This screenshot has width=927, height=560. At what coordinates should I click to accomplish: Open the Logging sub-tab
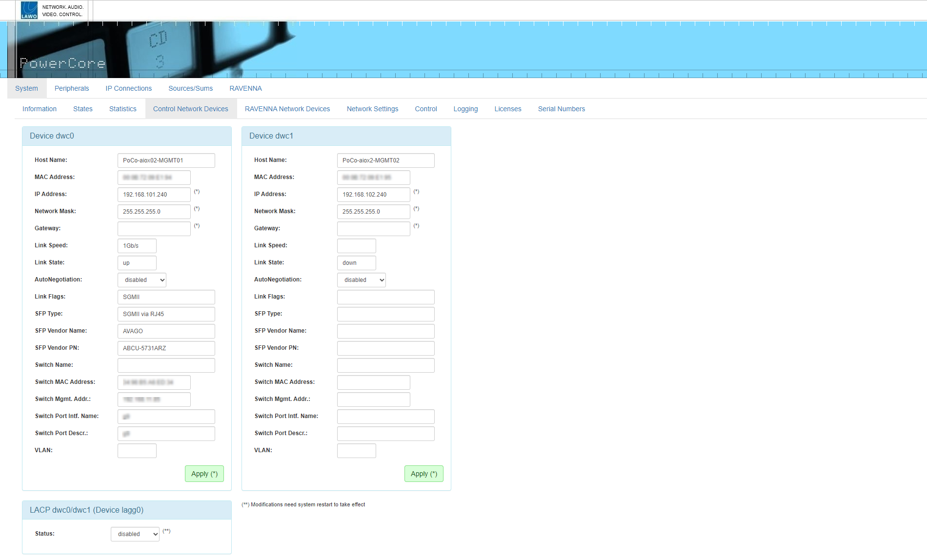tap(465, 109)
